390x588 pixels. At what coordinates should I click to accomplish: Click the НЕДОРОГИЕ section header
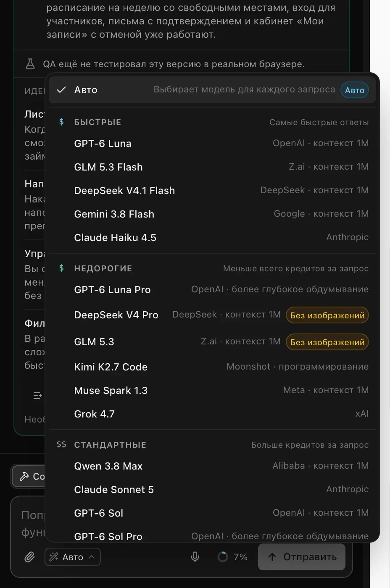coord(103,268)
